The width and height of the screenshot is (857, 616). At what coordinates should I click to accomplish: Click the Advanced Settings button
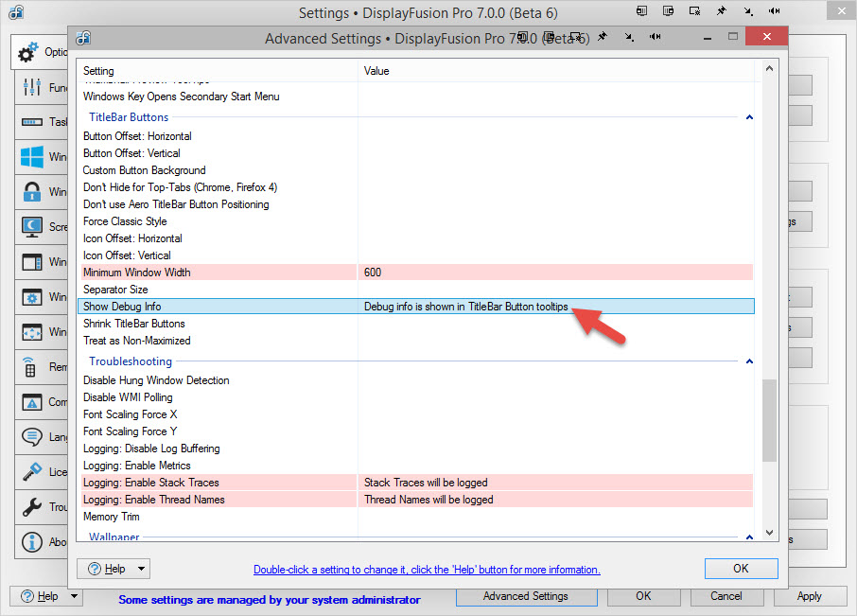point(525,596)
